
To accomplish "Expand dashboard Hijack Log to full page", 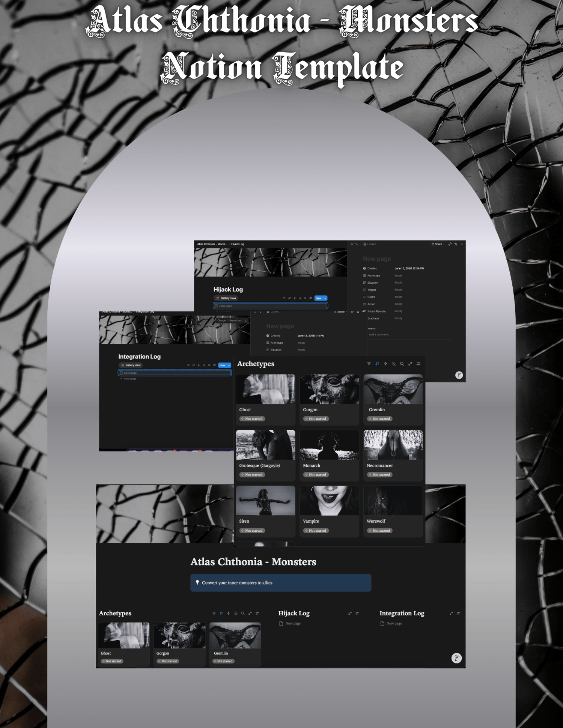I will 350,613.
